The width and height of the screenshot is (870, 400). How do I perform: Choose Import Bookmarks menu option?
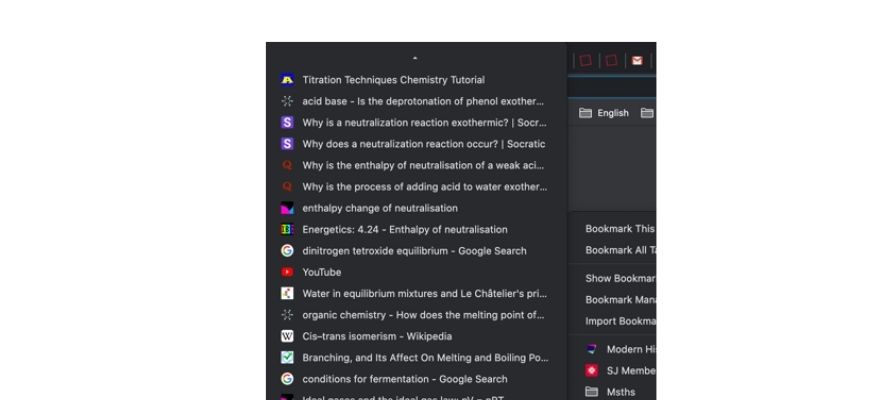coord(612,321)
